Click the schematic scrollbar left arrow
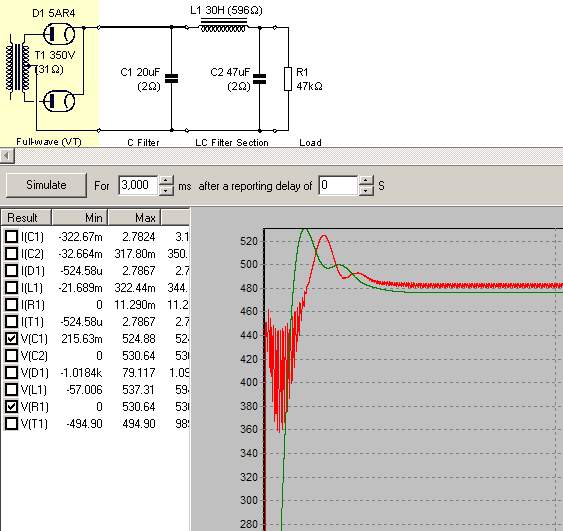 coord(7,156)
